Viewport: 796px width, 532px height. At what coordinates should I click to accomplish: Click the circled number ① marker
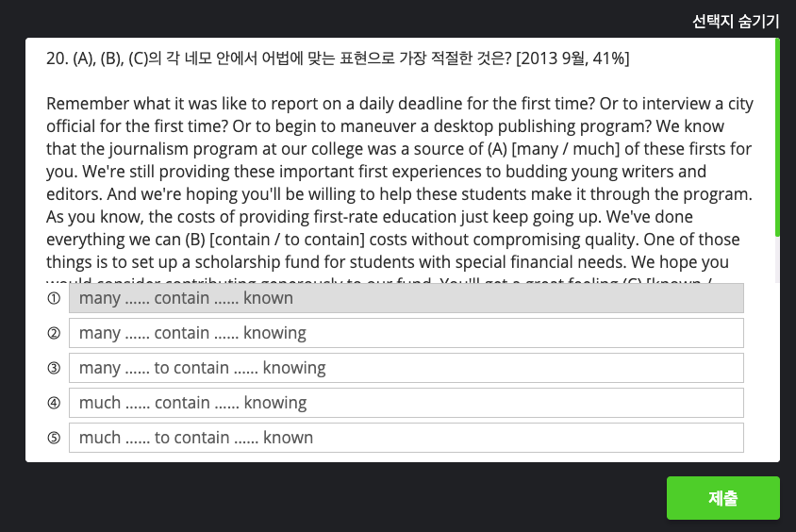(x=54, y=298)
